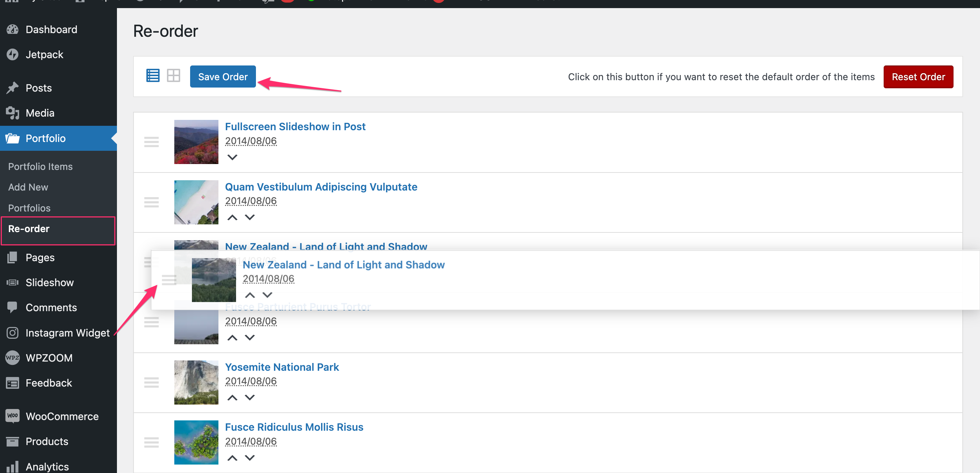Click the WPZOOM round logo icon
This screenshot has height=473, width=980.
[13, 358]
